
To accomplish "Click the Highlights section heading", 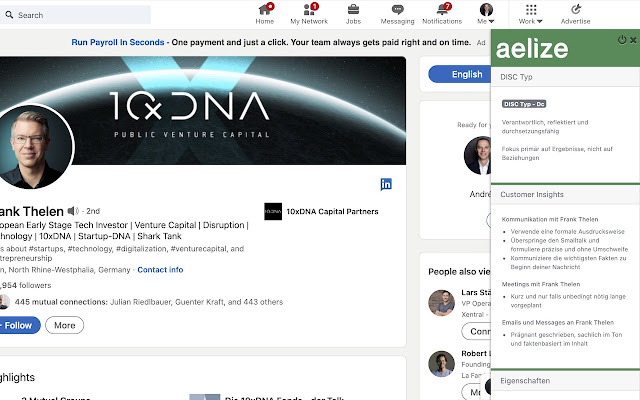I will 17,377.
